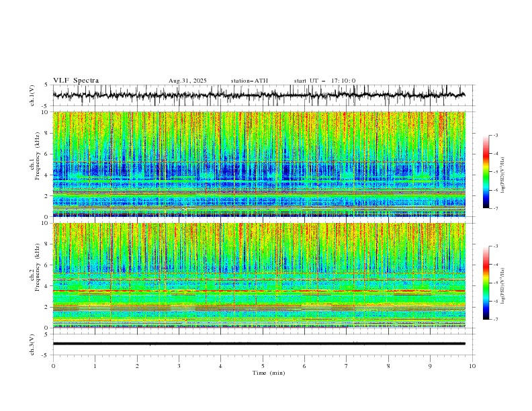Click the "ch.1(V)" axis label

[x=32, y=95]
